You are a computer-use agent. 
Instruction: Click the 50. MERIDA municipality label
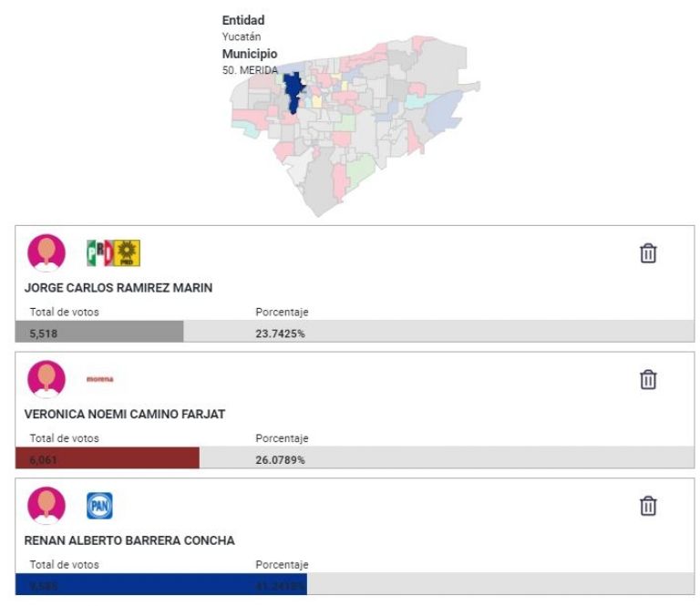tap(250, 70)
